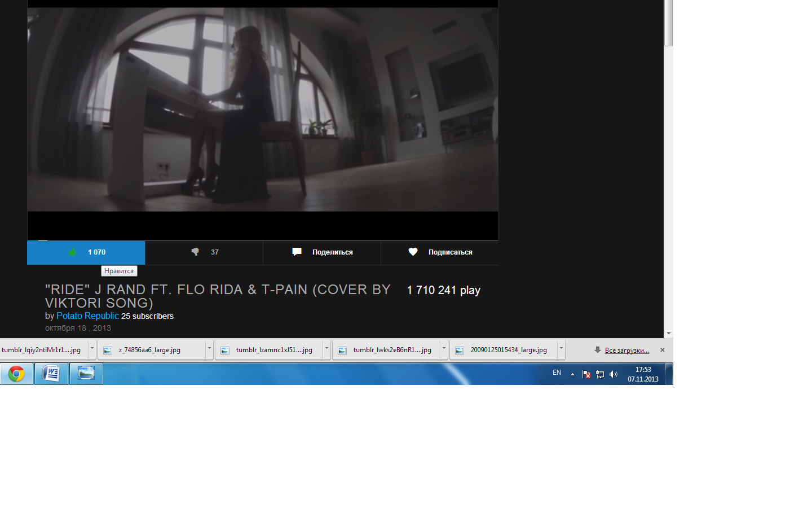This screenshot has width=812, height=508.
Task: Show hidden tray icons arrow
Action: pyautogui.click(x=572, y=374)
